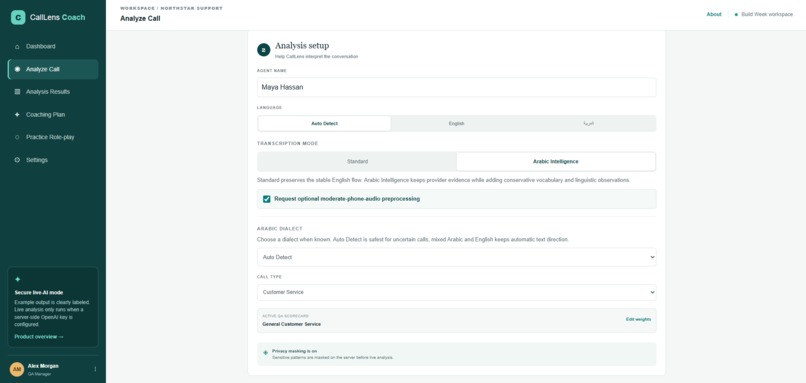
Task: Click the green Build Week workspace status dot
Action: point(736,14)
